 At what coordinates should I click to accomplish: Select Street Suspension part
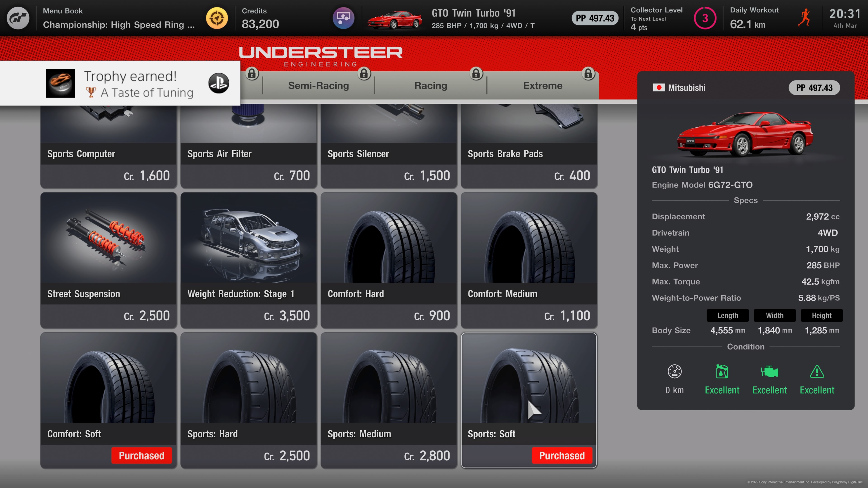click(x=108, y=260)
